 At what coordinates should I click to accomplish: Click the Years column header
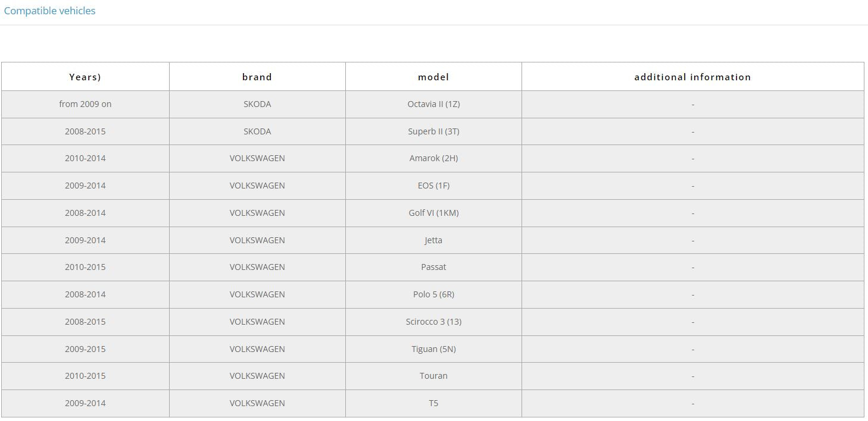[x=85, y=77]
